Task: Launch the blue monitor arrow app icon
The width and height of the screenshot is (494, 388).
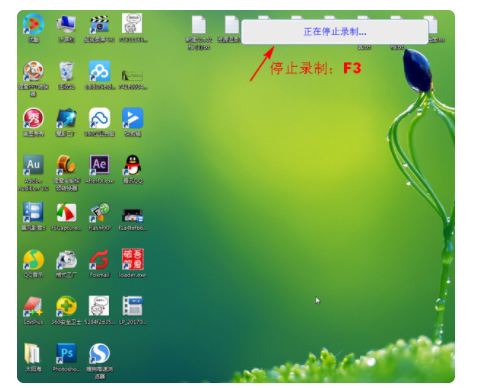Action: 66,118
